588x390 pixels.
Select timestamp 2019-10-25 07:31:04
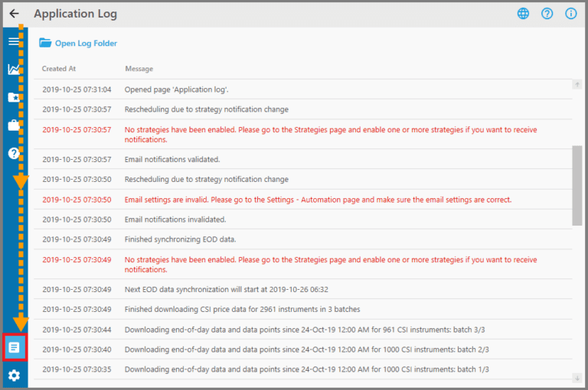[77, 89]
